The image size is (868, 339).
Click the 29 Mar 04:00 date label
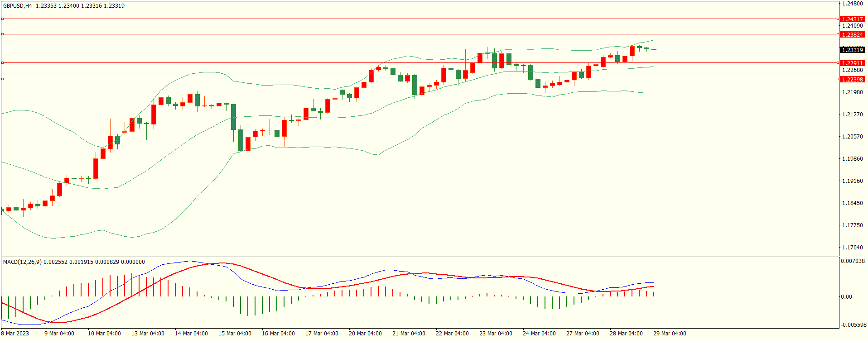(x=670, y=334)
